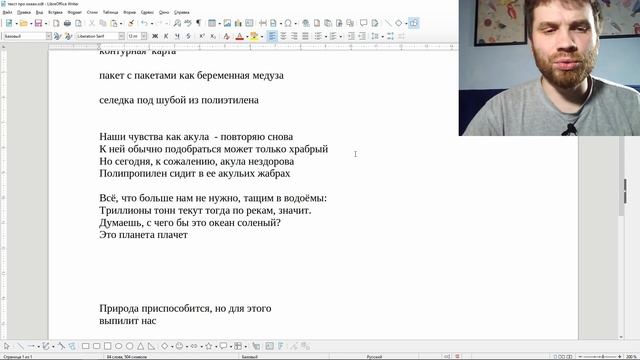Open the Файл menu
The height and width of the screenshot is (360, 640).
point(7,12)
